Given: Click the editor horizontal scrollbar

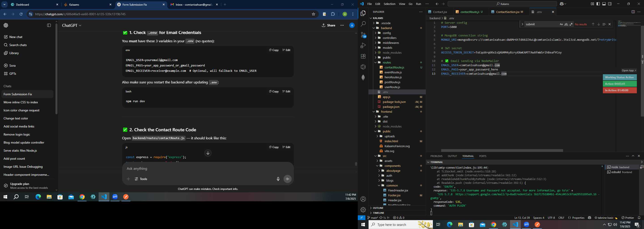Looking at the screenshot, I should [x=502, y=151].
